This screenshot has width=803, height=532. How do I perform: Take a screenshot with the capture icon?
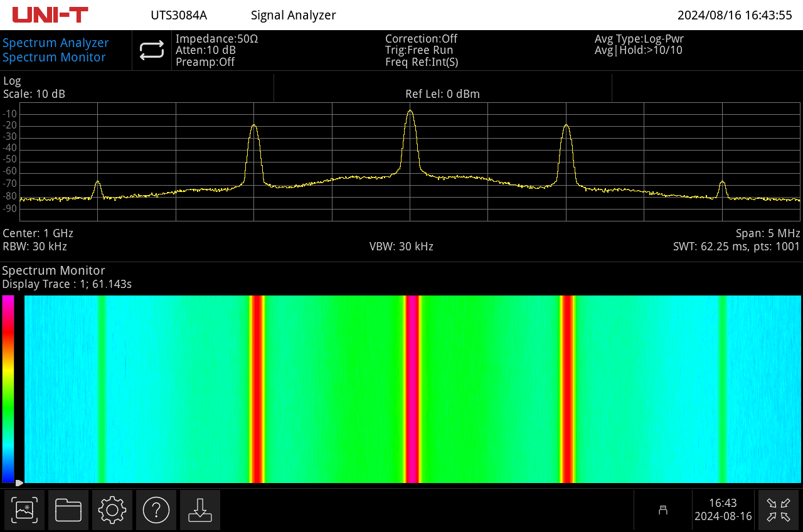tap(24, 510)
